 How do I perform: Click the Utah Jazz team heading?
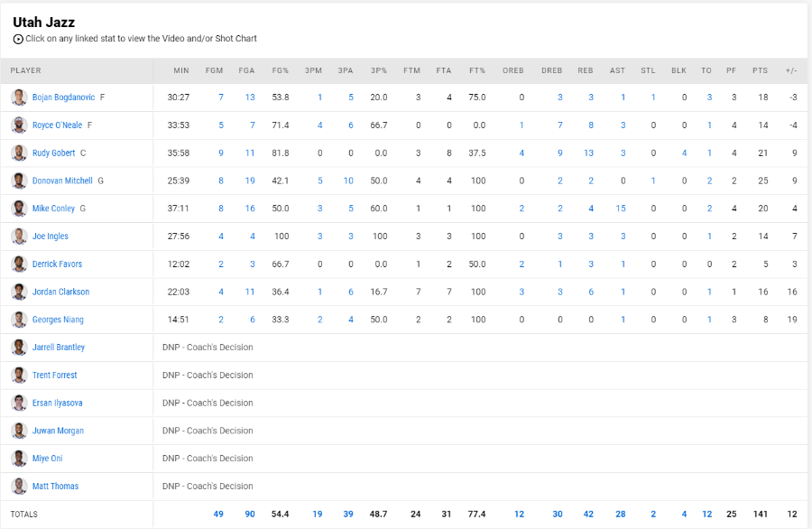[44, 23]
